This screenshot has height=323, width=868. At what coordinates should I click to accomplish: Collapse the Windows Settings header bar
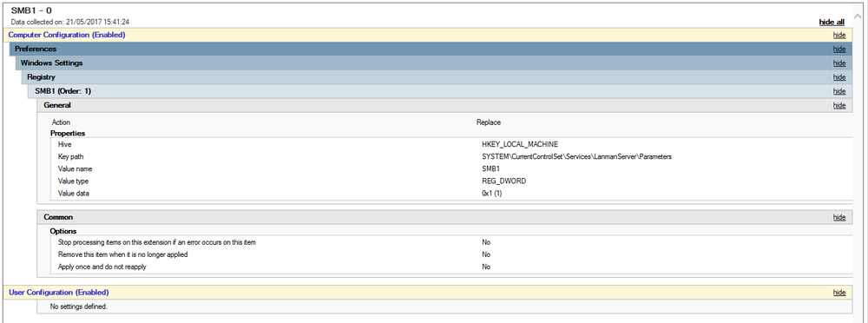(x=434, y=63)
